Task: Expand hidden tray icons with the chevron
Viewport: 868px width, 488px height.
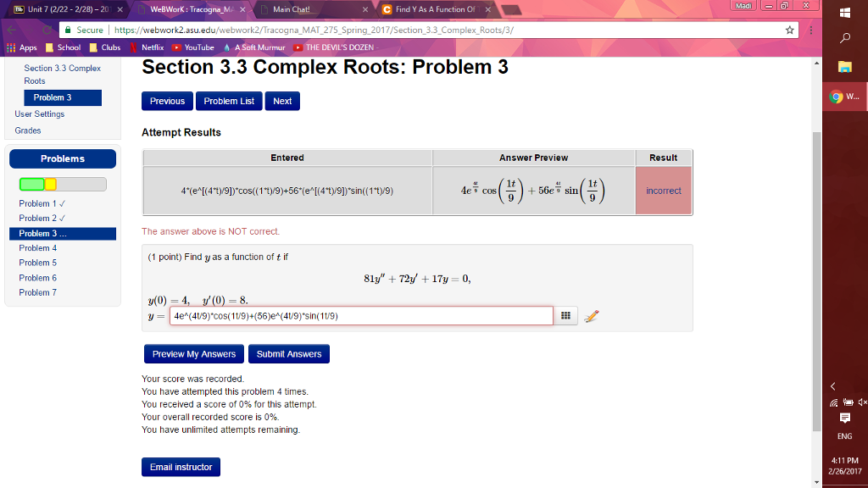Action: (x=833, y=386)
